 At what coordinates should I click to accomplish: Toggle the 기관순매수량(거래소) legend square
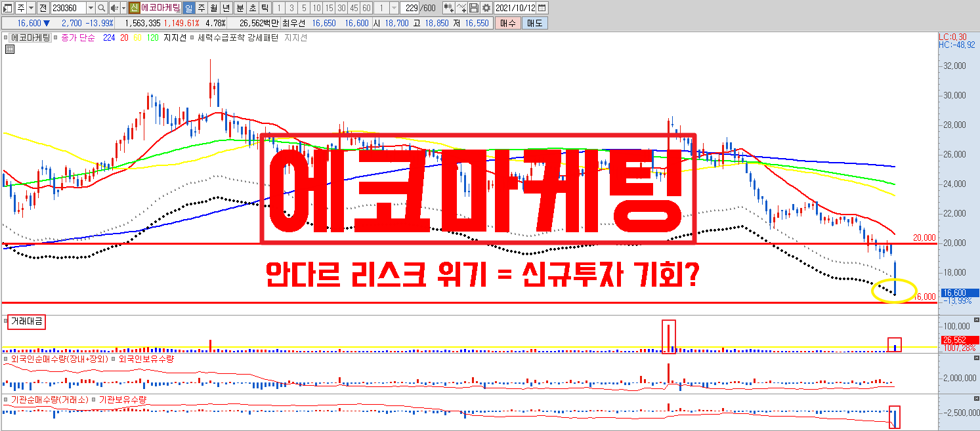tap(6, 399)
